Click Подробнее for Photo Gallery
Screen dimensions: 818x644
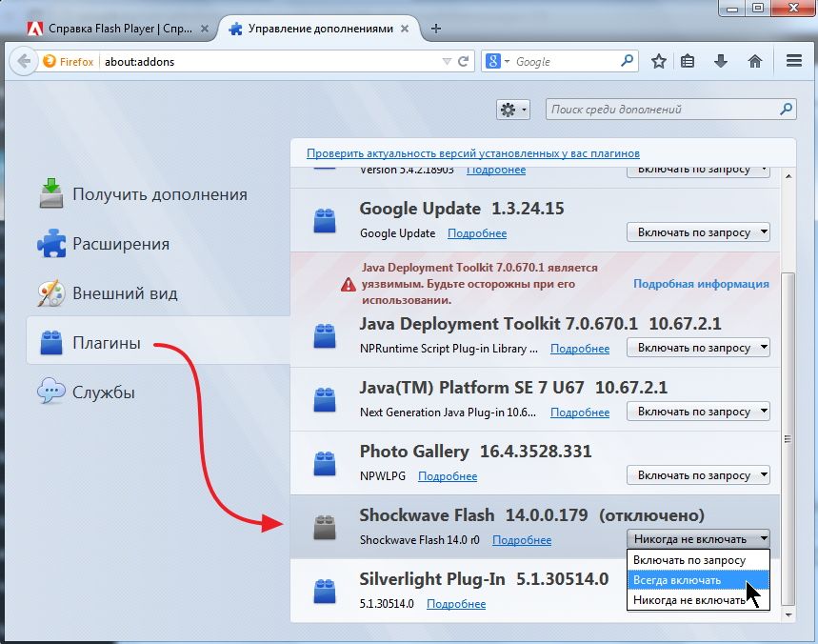[x=448, y=476]
